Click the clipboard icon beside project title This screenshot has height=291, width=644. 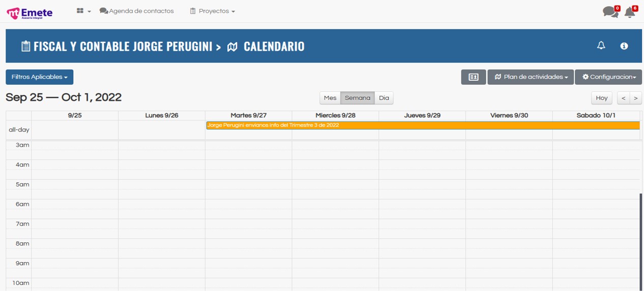point(25,46)
